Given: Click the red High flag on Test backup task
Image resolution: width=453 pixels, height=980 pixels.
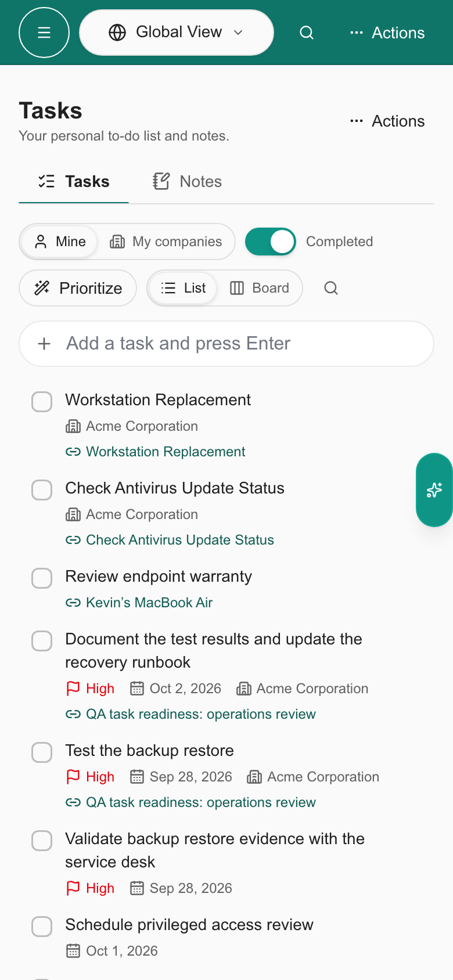Looking at the screenshot, I should 90,777.
